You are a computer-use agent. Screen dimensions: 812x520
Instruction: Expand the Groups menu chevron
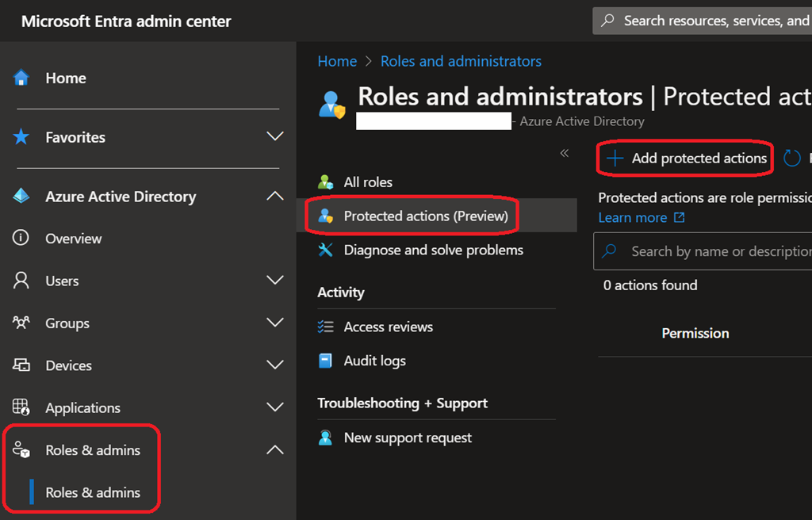click(274, 323)
